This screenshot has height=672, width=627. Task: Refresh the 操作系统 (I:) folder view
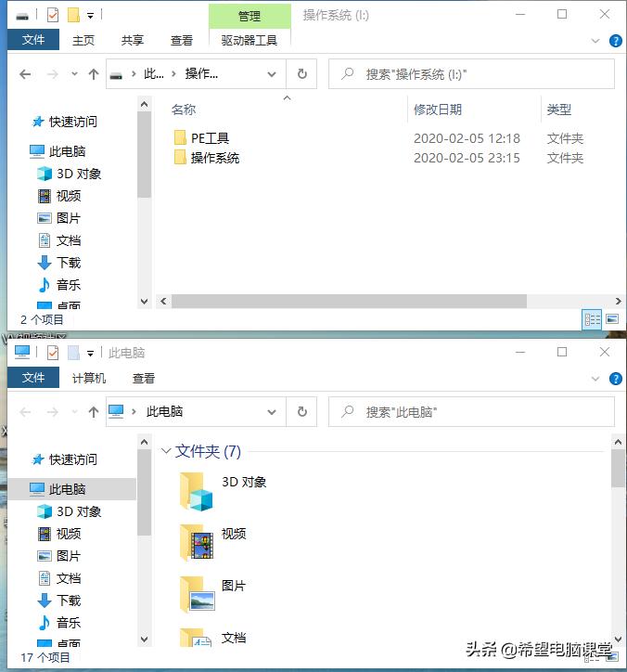click(302, 74)
